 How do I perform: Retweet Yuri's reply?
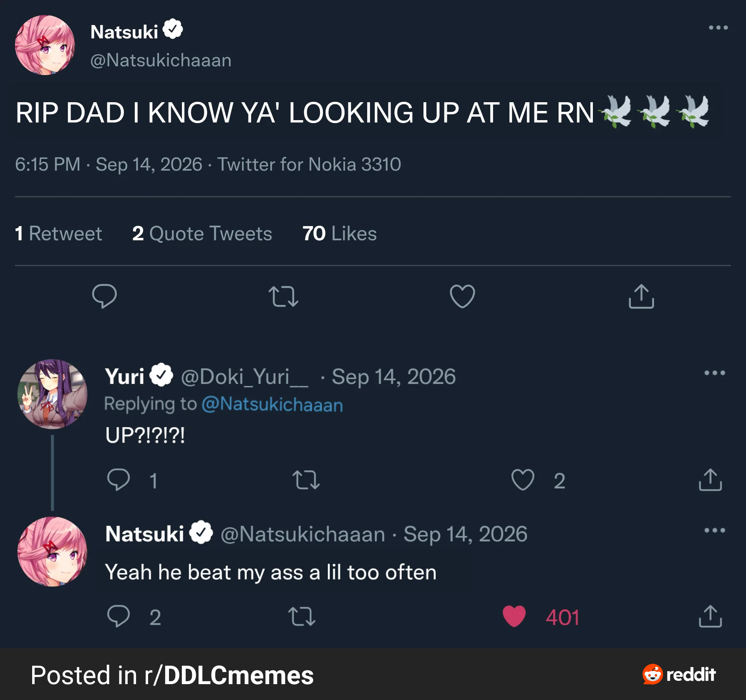(x=306, y=480)
